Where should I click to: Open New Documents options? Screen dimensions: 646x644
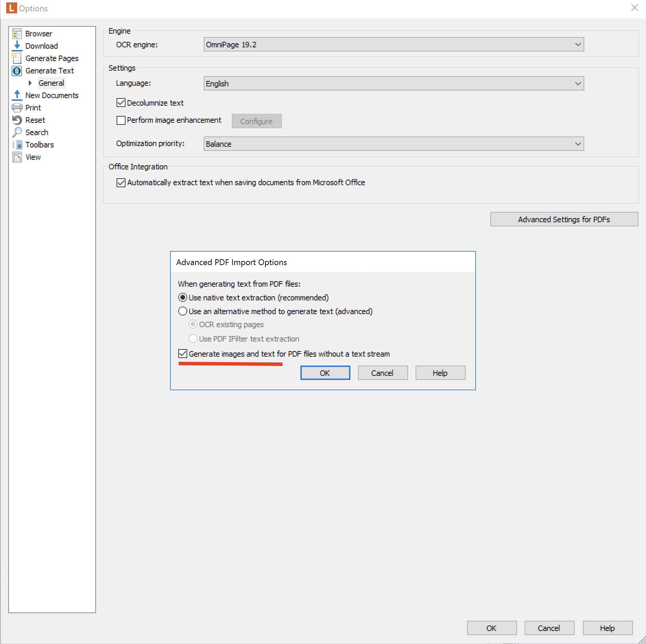tap(52, 95)
